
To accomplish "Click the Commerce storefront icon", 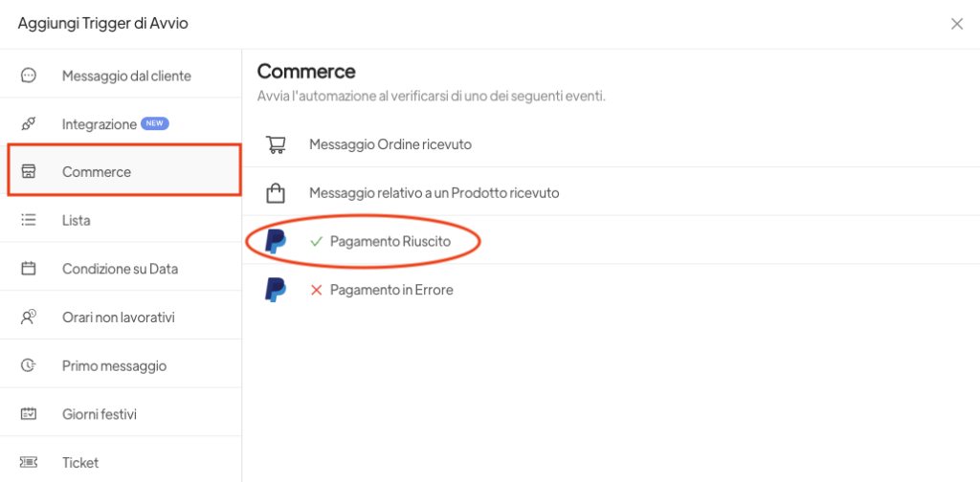I will pyautogui.click(x=29, y=172).
